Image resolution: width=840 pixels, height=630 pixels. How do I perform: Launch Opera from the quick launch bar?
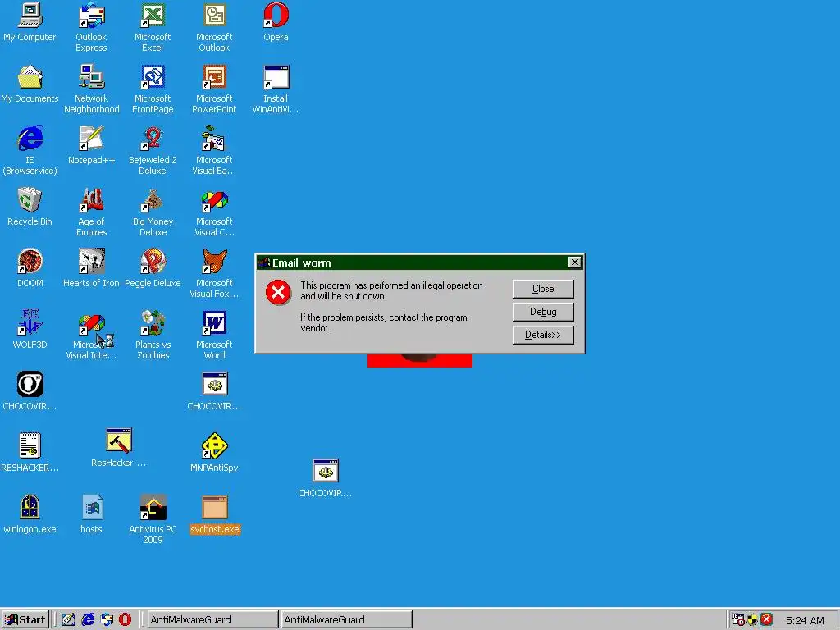125,620
